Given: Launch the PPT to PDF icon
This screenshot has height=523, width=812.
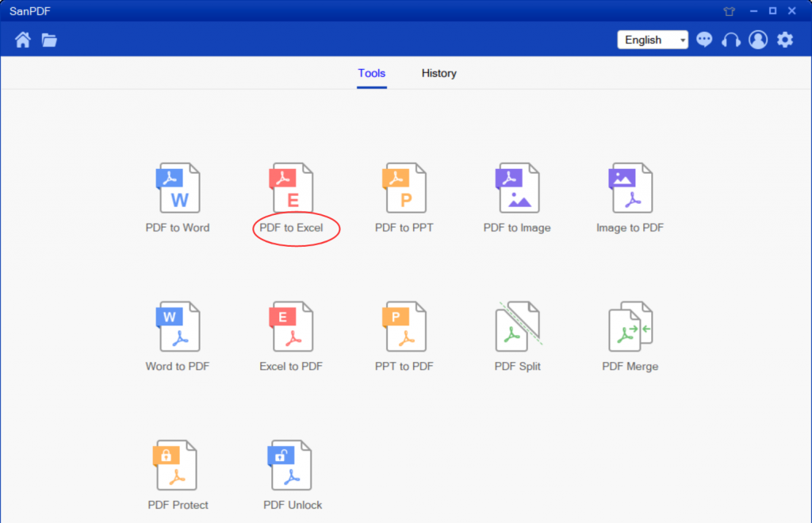Looking at the screenshot, I should click(404, 326).
